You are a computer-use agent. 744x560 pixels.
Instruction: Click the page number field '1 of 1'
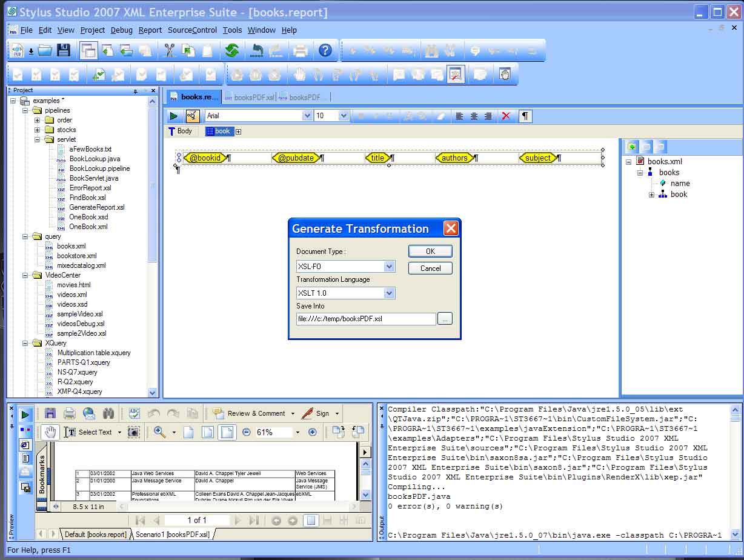click(197, 520)
